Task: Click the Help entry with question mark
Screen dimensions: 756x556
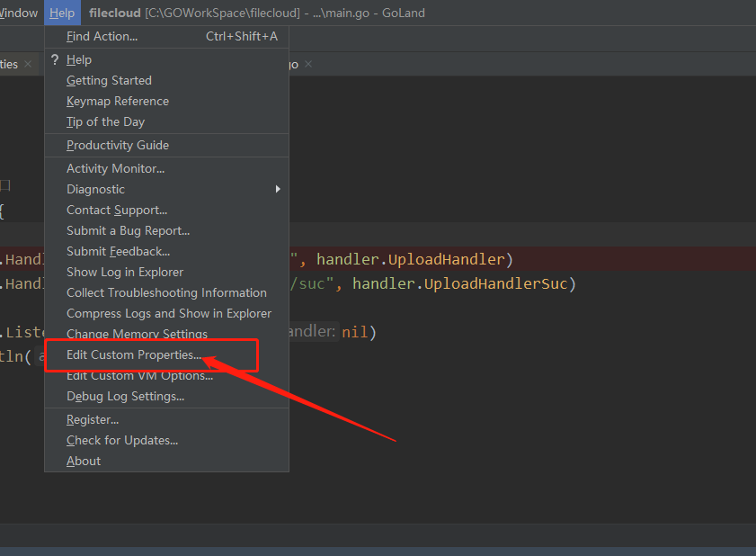Action: tap(167, 60)
